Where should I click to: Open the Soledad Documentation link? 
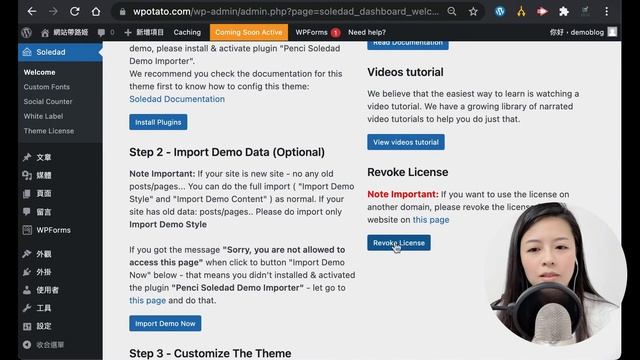(177, 99)
